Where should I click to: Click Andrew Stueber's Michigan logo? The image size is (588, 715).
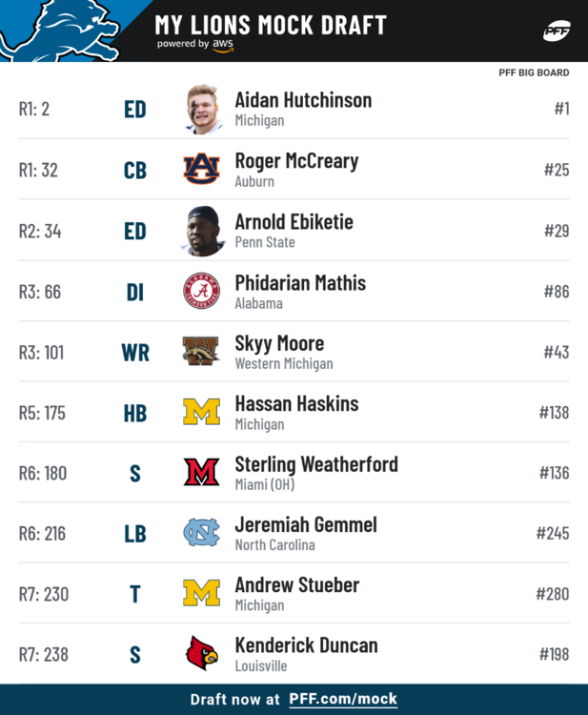[202, 593]
